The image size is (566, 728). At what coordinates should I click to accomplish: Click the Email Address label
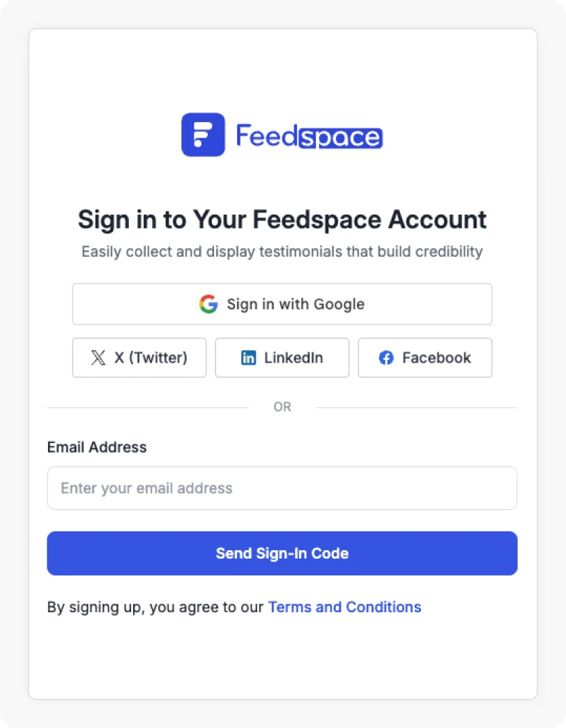96,447
